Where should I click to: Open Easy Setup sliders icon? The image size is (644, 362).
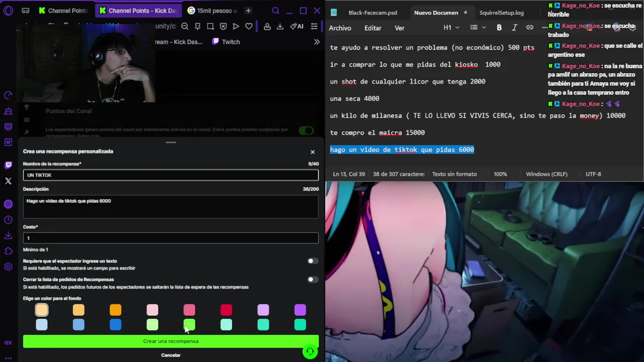tap(314, 27)
